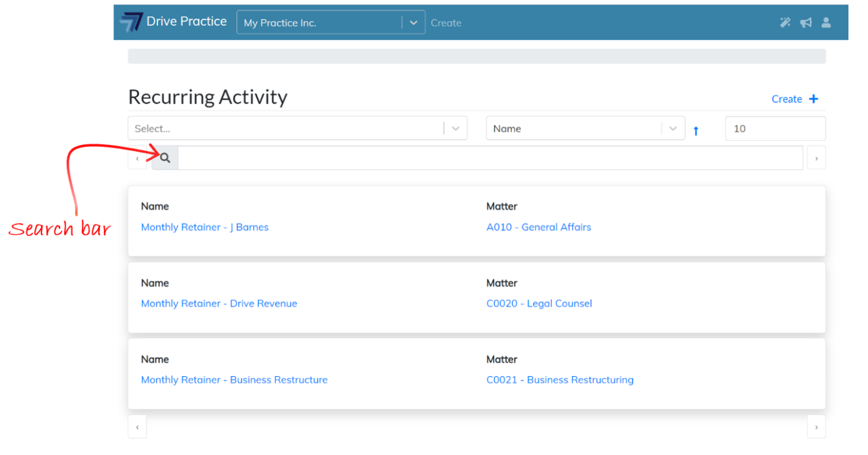Click the plus icon beside Create
Viewport: 868px width, 455px height.
813,99
